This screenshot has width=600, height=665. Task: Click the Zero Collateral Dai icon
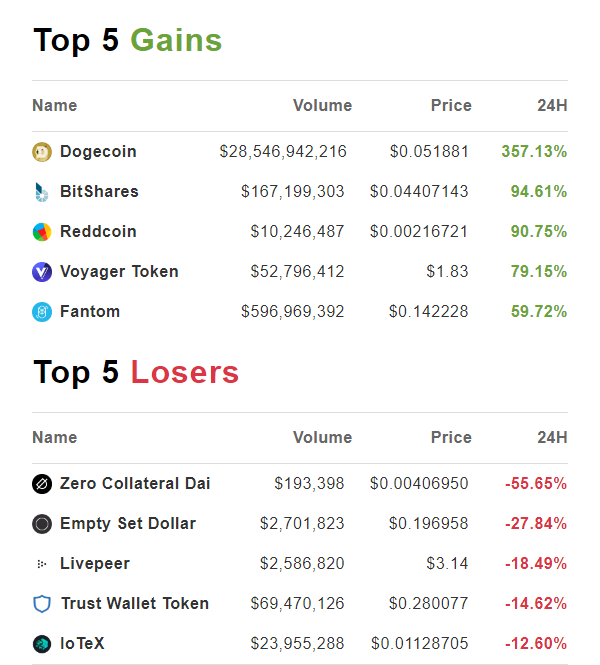coord(41,484)
